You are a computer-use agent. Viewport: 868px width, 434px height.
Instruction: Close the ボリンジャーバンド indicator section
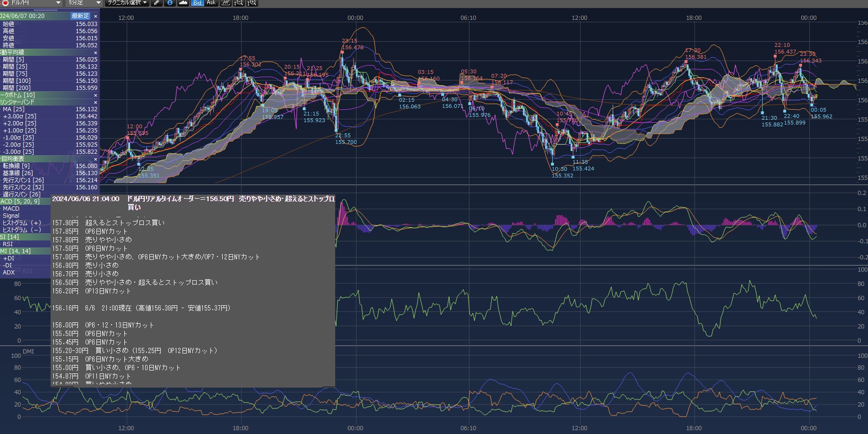coord(95,102)
